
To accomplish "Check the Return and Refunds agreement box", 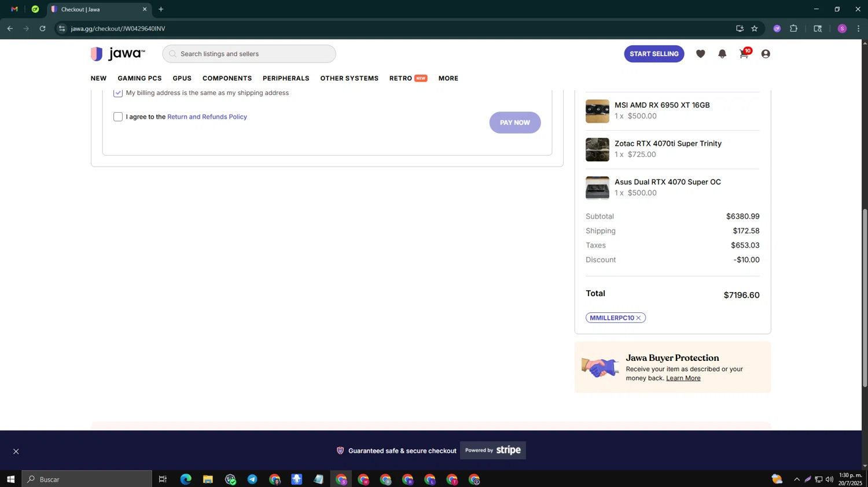I will tap(118, 117).
